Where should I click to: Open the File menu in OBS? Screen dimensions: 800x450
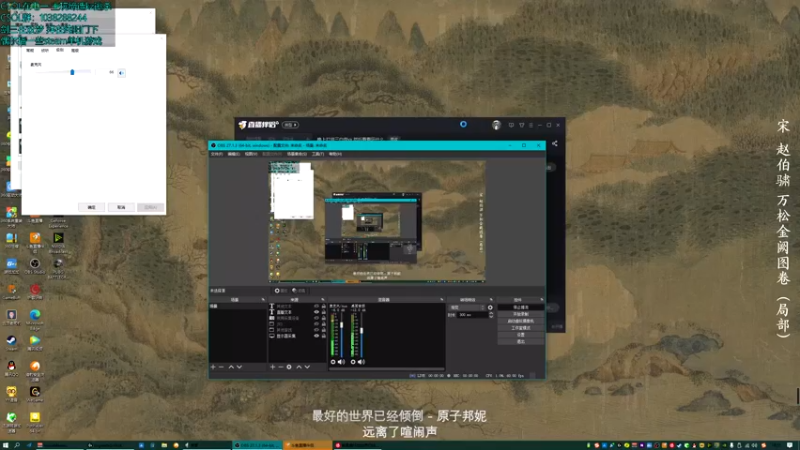(217, 154)
